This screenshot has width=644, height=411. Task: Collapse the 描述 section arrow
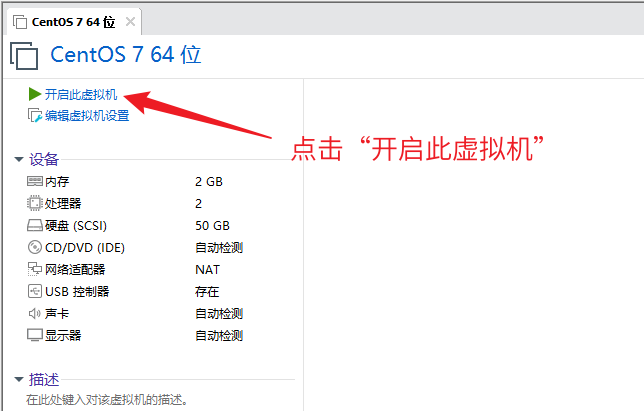(x=19, y=380)
